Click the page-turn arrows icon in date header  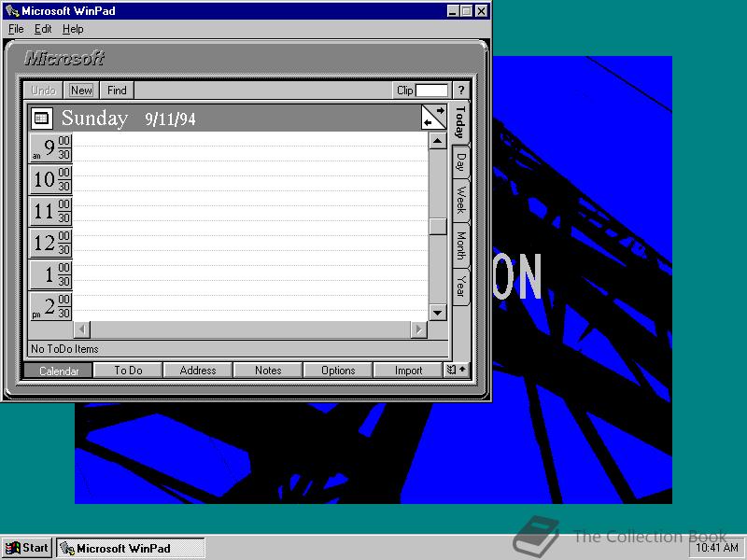[x=434, y=117]
